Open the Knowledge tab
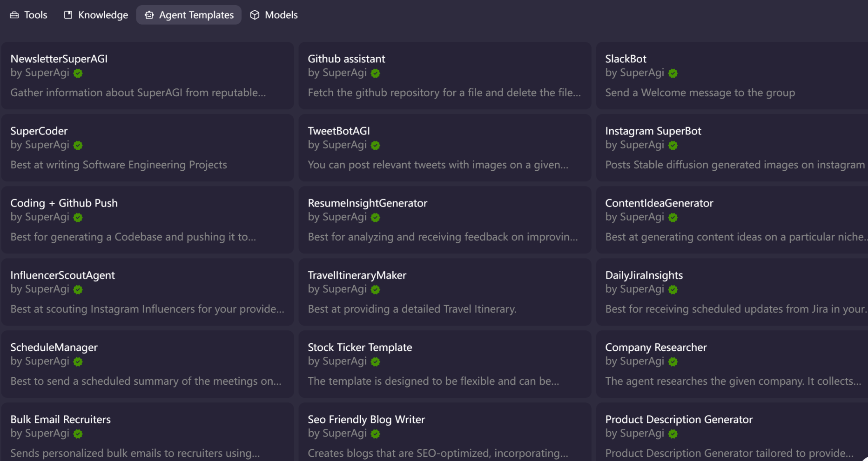The height and width of the screenshot is (461, 868). [96, 15]
